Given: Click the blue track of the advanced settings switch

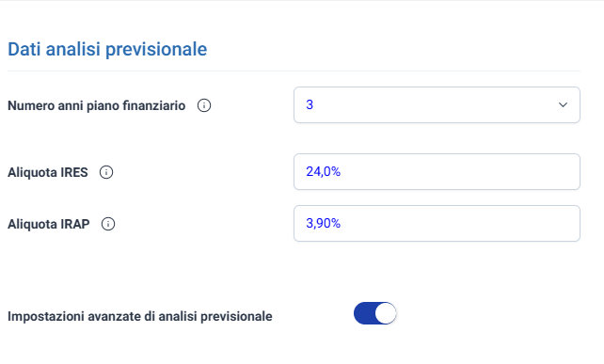Looking at the screenshot, I should point(364,313).
